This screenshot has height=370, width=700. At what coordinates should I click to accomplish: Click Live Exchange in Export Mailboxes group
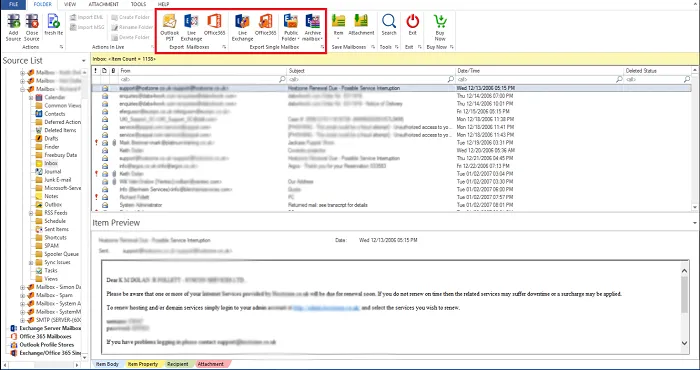[x=192, y=28]
